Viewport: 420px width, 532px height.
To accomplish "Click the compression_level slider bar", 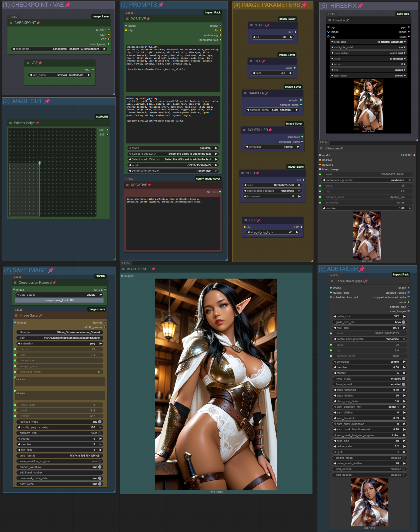I will [x=59, y=300].
